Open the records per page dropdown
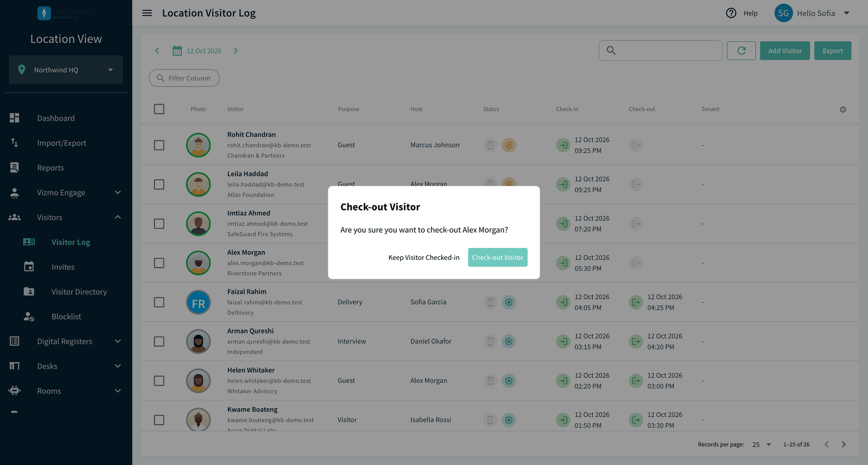 762,444
